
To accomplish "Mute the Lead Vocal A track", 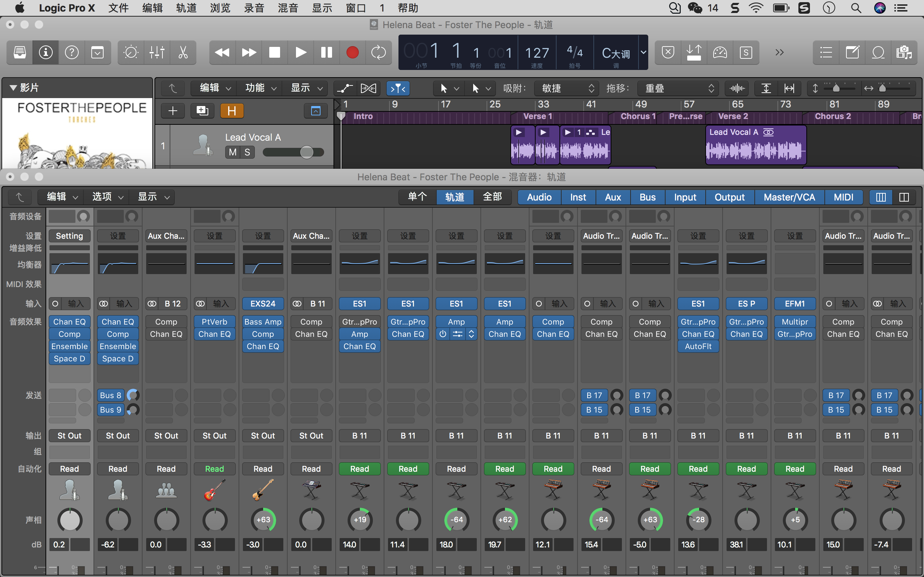I will pyautogui.click(x=232, y=152).
